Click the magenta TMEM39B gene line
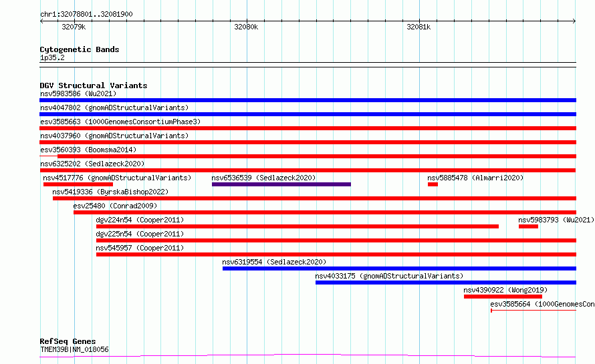The width and height of the screenshot is (595, 364). coord(308,356)
